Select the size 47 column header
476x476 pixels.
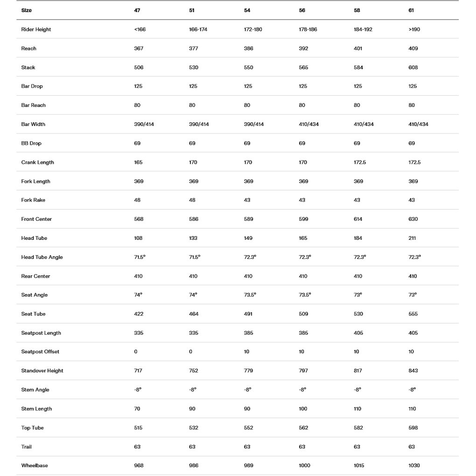click(x=137, y=10)
